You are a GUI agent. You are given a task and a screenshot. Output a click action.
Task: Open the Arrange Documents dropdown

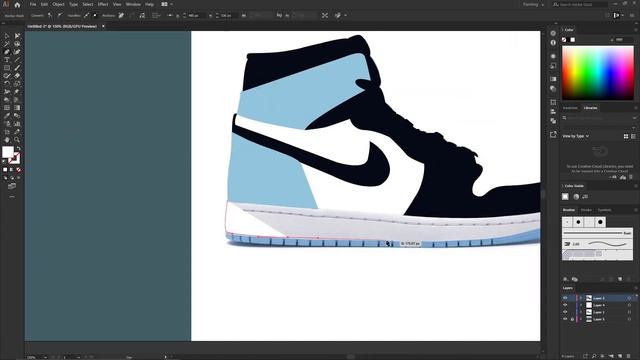[167, 4]
